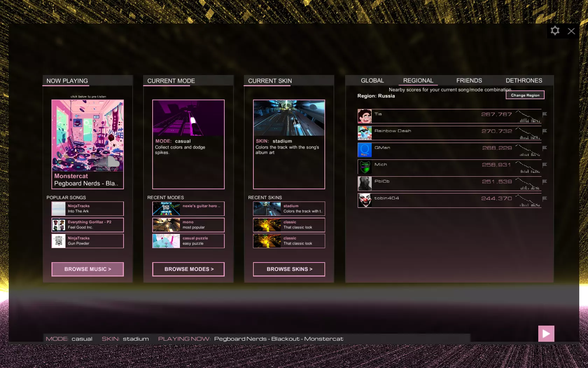Pick recent mode nexie's guitar hero
The width and height of the screenshot is (588, 368).
pos(188,209)
